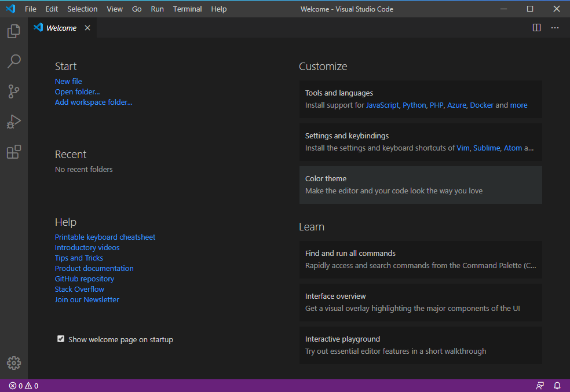Split the editor to the right
Viewport: 570px width, 392px height.
tap(536, 28)
